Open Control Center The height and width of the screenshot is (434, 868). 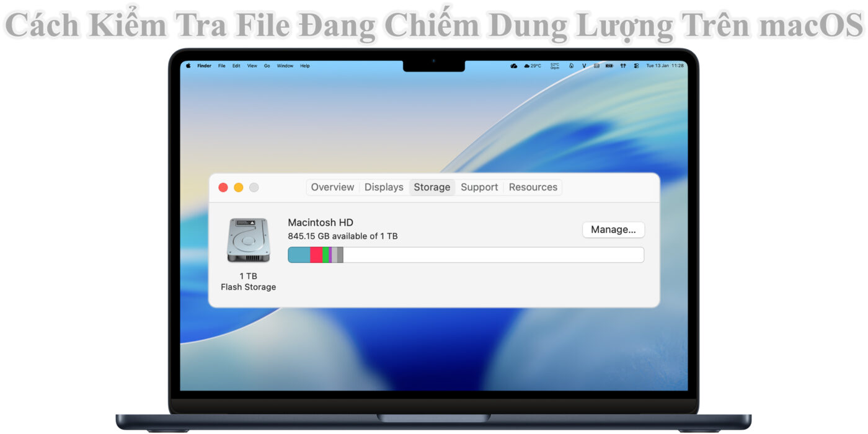[636, 66]
